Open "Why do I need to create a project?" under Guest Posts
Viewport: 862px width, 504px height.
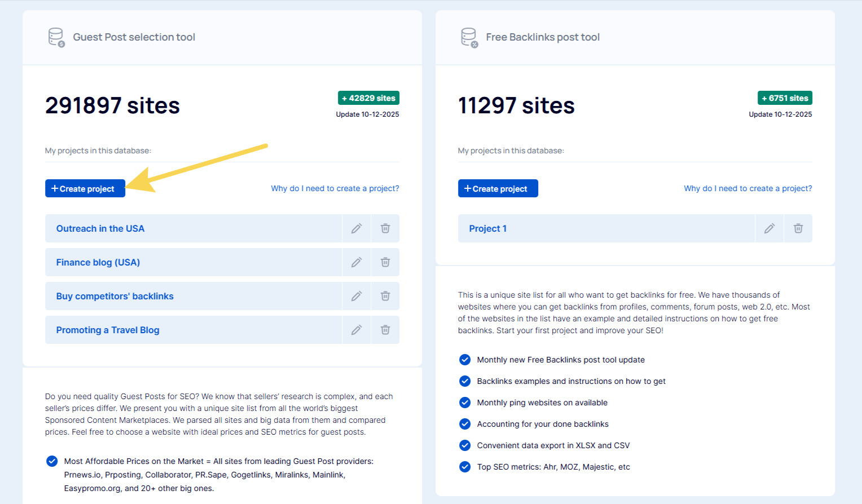335,188
